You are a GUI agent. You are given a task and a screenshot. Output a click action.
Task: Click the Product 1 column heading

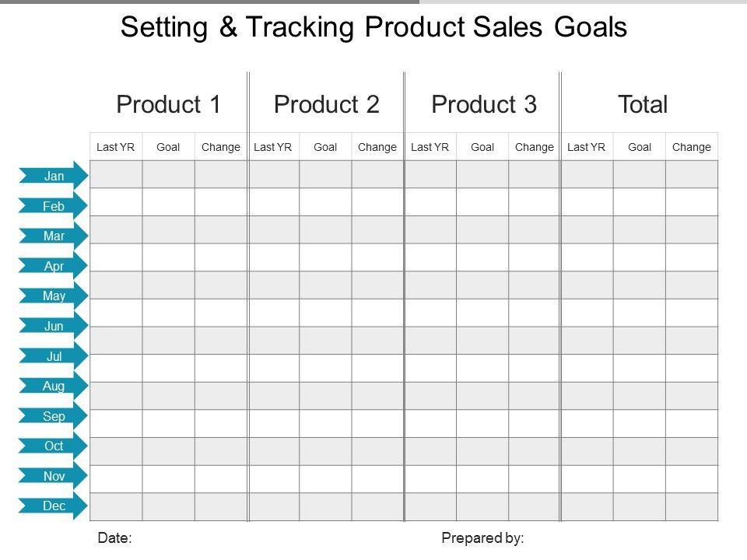169,104
